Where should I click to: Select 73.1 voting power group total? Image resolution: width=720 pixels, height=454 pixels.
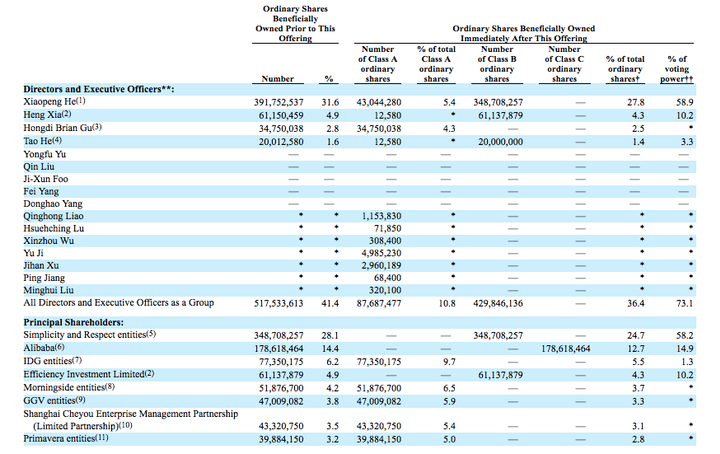tap(685, 303)
